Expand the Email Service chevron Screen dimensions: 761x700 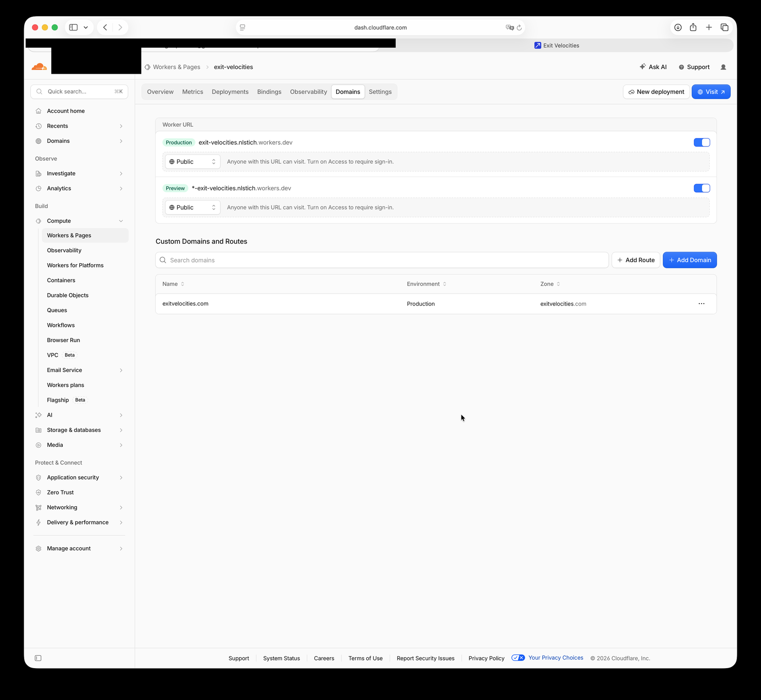121,370
